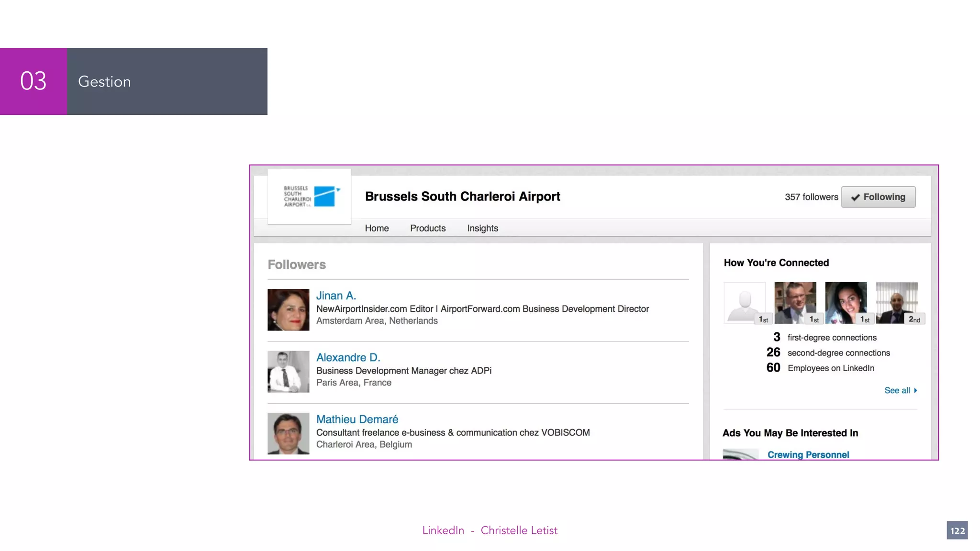980x551 pixels.
Task: Click the Gestion section title
Action: click(x=104, y=82)
